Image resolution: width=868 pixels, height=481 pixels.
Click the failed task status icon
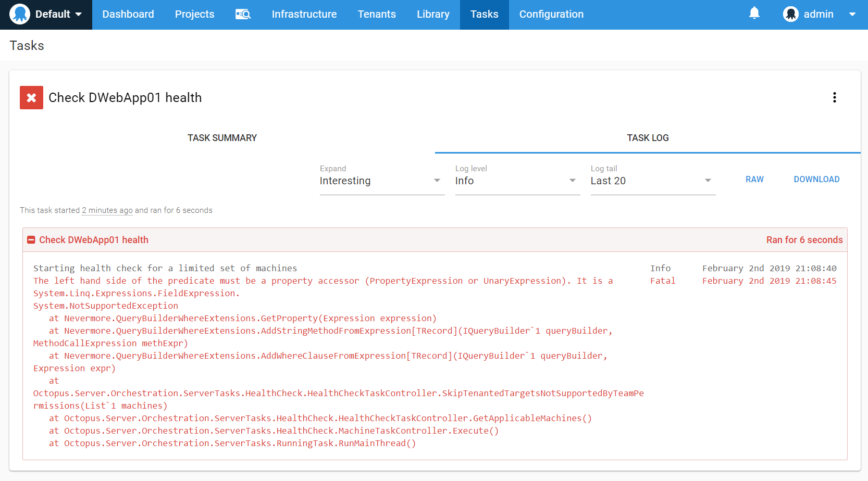31,97
